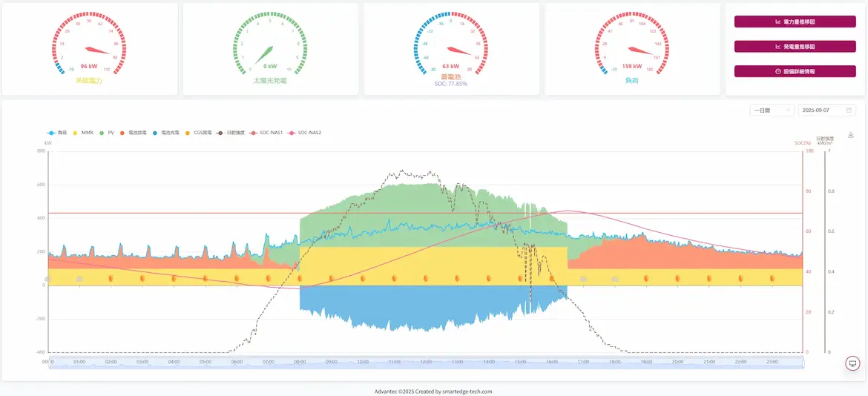Click the 系統電力 gauge showing 96 kW
Screen dimensions: 868x396
89,47
